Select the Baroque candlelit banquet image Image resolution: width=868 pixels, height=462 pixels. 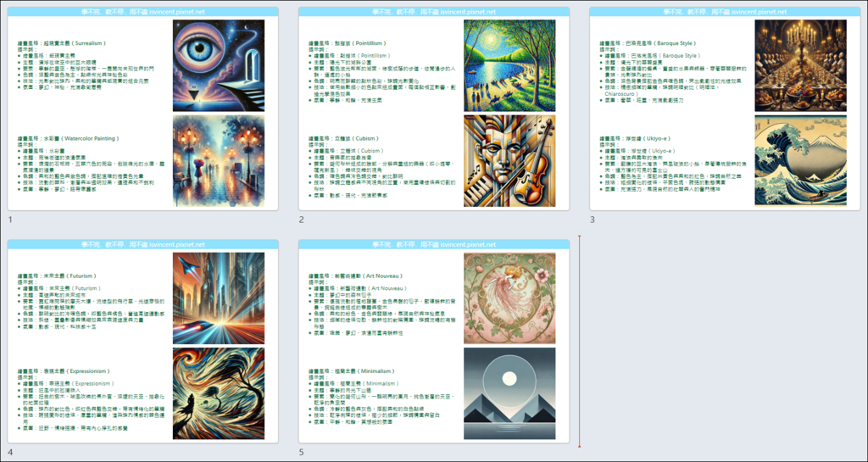point(800,65)
